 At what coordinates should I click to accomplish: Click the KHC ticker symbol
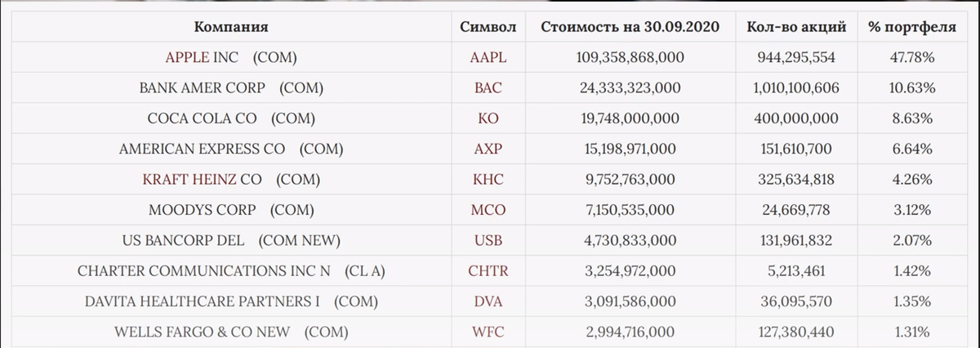(488, 180)
